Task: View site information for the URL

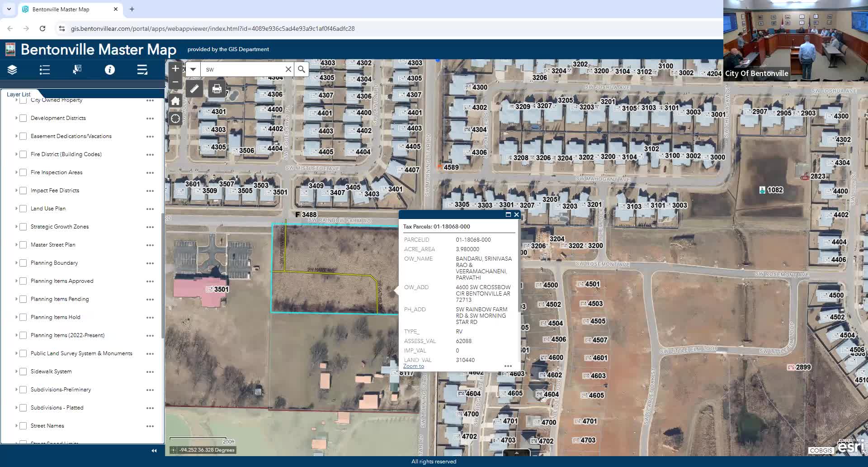Action: coord(62,29)
